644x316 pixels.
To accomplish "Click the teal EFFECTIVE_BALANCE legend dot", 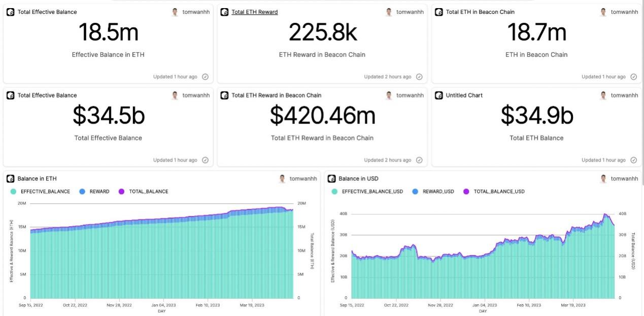I will (x=13, y=192).
